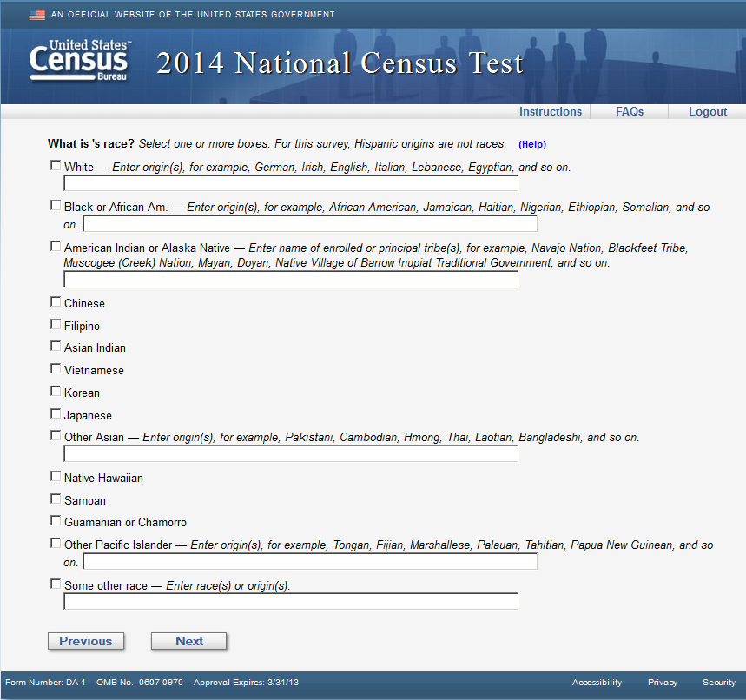746x700 pixels.
Task: Select the Some other race checkbox
Action: [x=56, y=584]
